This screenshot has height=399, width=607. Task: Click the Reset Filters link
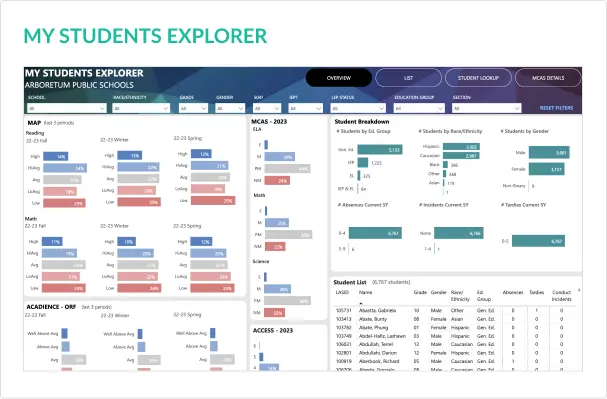point(556,108)
